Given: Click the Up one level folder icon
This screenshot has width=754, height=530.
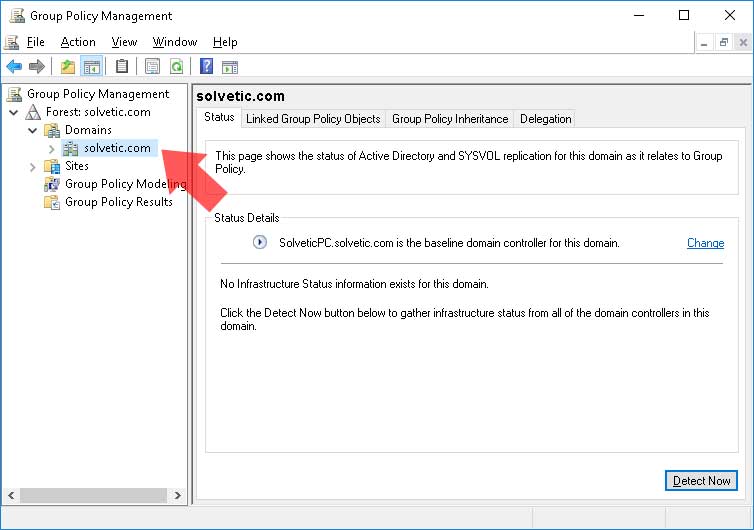Looking at the screenshot, I should [x=67, y=66].
